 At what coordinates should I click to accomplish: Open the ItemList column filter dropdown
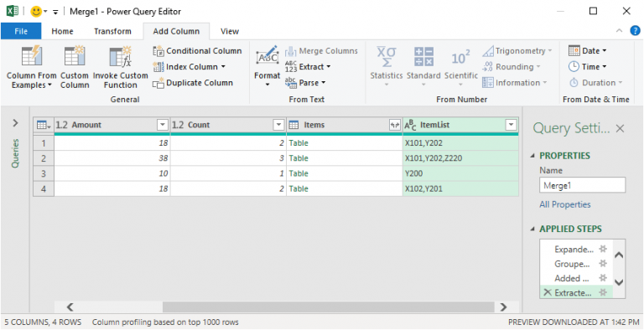coord(511,125)
